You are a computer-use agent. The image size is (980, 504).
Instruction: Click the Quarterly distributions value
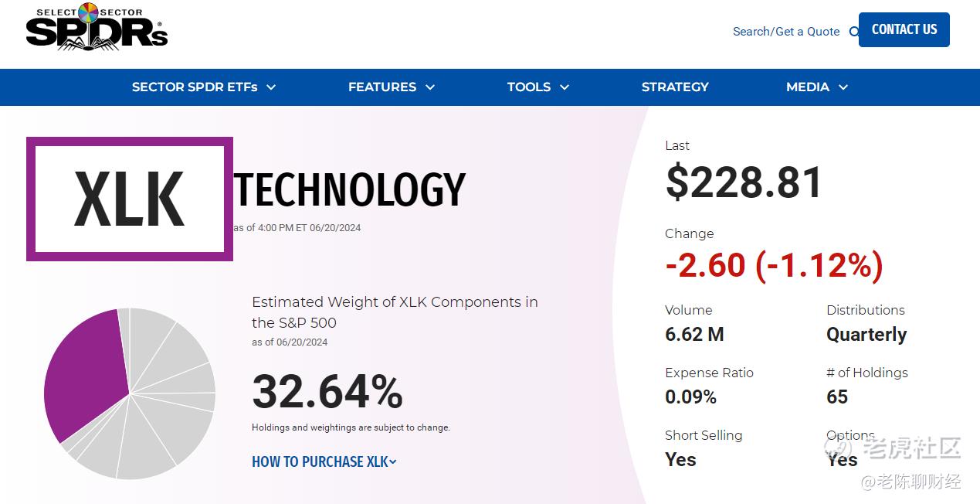point(866,335)
